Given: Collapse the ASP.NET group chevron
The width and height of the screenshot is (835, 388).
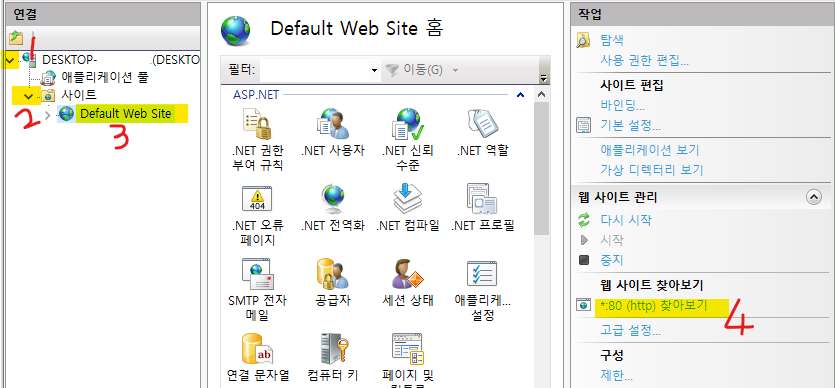Looking at the screenshot, I should 521,95.
